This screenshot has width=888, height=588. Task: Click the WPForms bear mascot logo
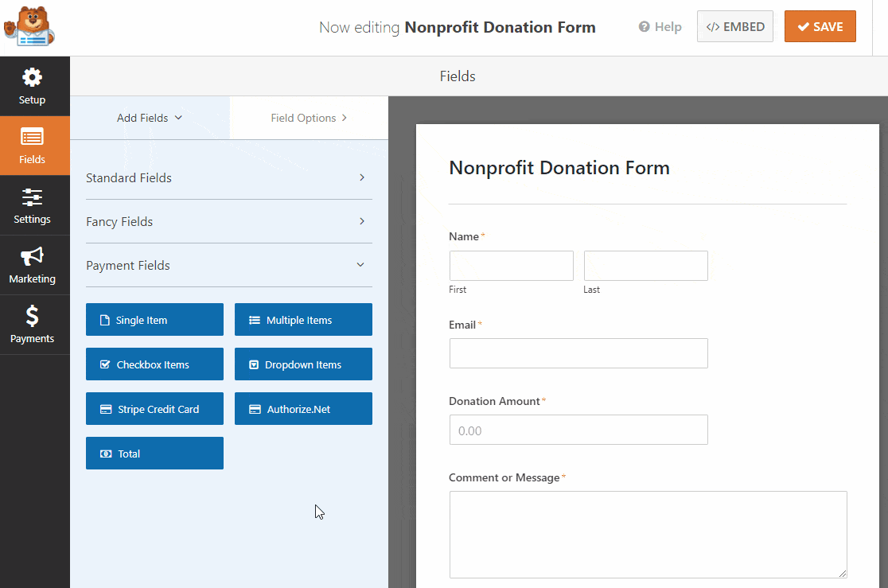tap(29, 26)
